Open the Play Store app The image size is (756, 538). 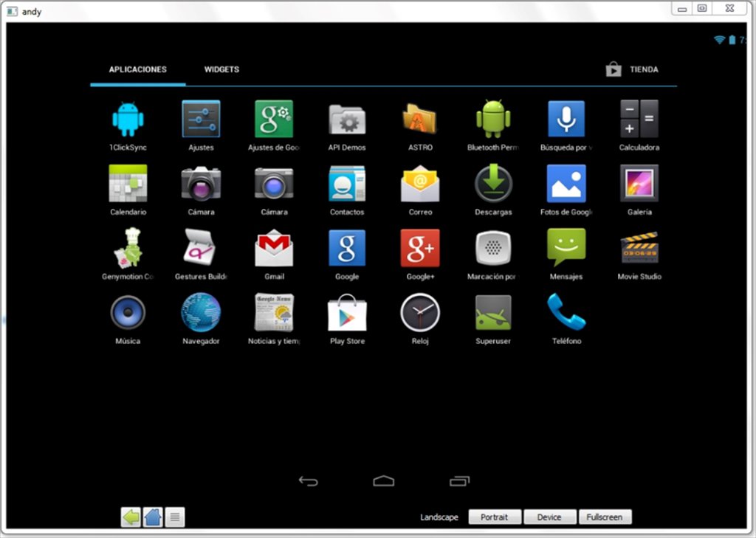(347, 314)
